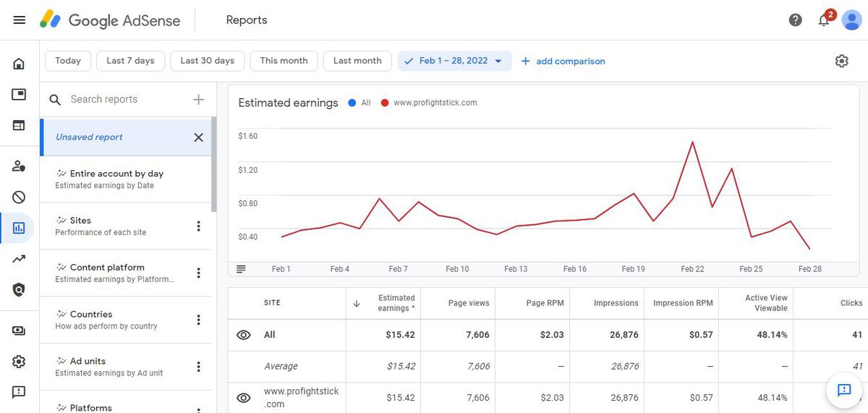The image size is (868, 413).
Task: Sort by Impressions column header
Action: (x=616, y=303)
